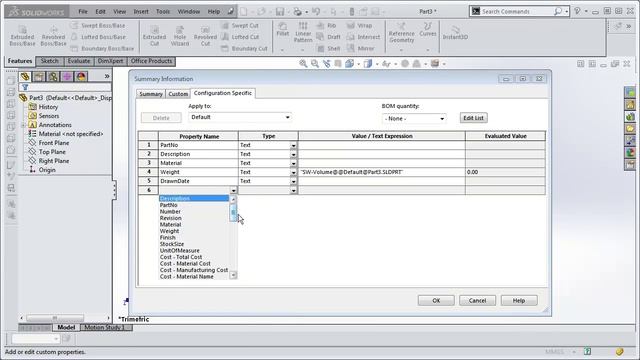Open FeatureManager design tree tab icon
The height and width of the screenshot is (360, 640).
pyautogui.click(x=25, y=76)
